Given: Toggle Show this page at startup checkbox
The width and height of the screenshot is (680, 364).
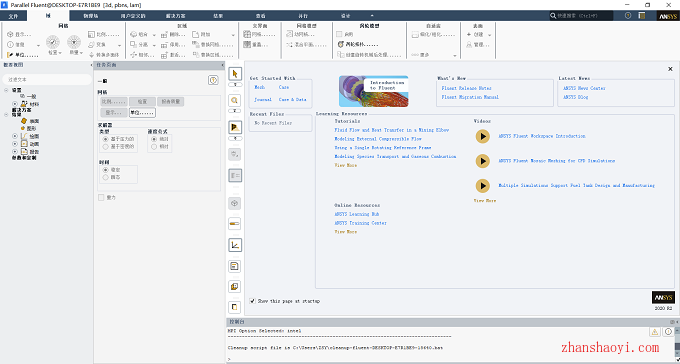Looking at the screenshot, I should click(x=253, y=301).
